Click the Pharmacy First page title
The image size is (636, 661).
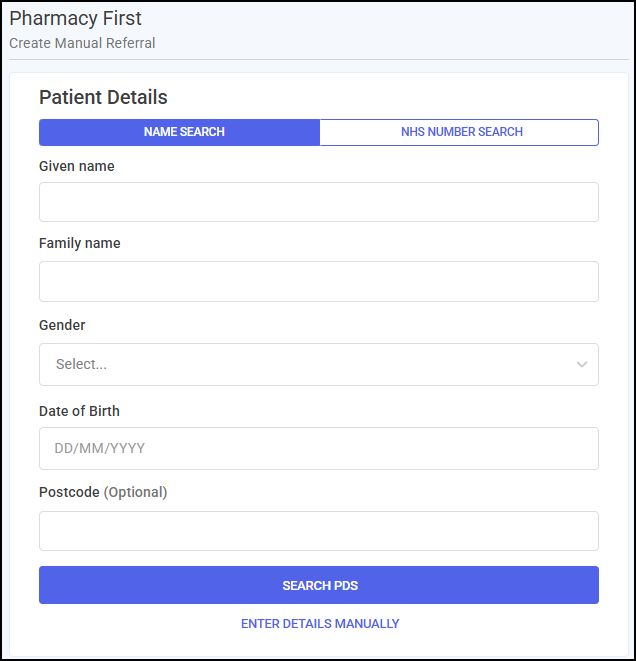pos(75,19)
